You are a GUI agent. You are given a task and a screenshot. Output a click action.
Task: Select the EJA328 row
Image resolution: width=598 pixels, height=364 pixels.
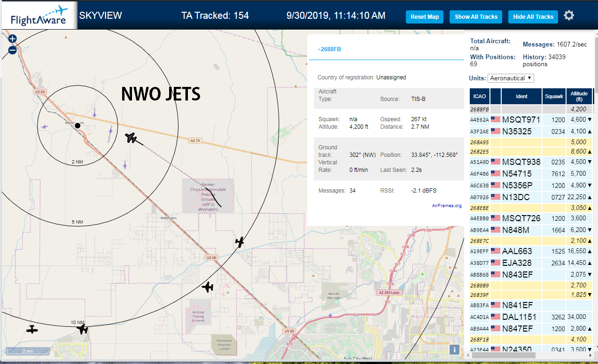point(531,263)
